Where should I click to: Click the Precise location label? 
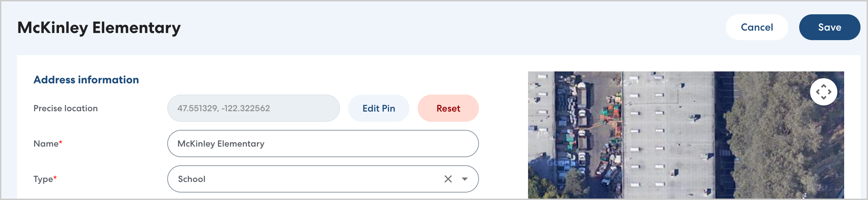[x=65, y=108]
